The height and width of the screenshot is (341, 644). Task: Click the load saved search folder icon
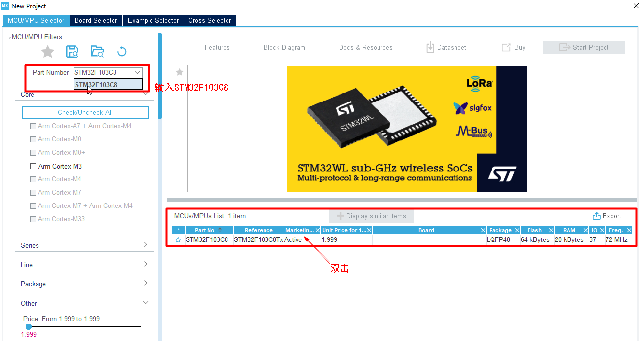click(x=97, y=51)
